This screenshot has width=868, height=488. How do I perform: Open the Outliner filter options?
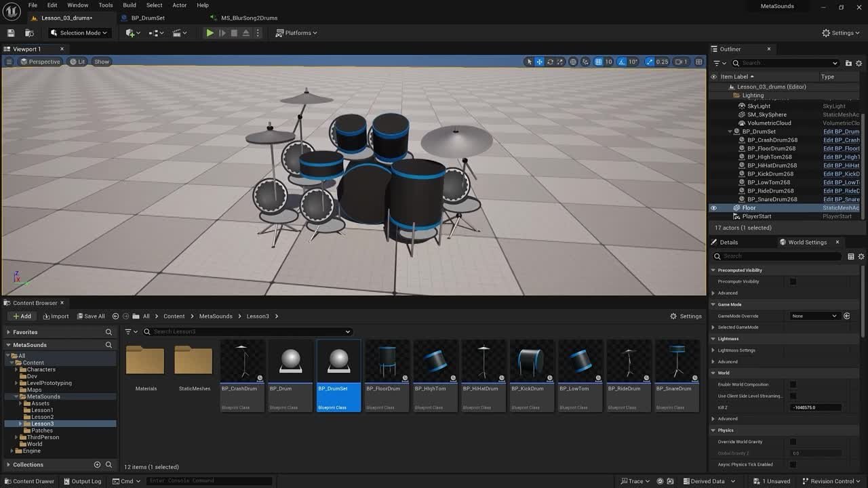pos(719,63)
